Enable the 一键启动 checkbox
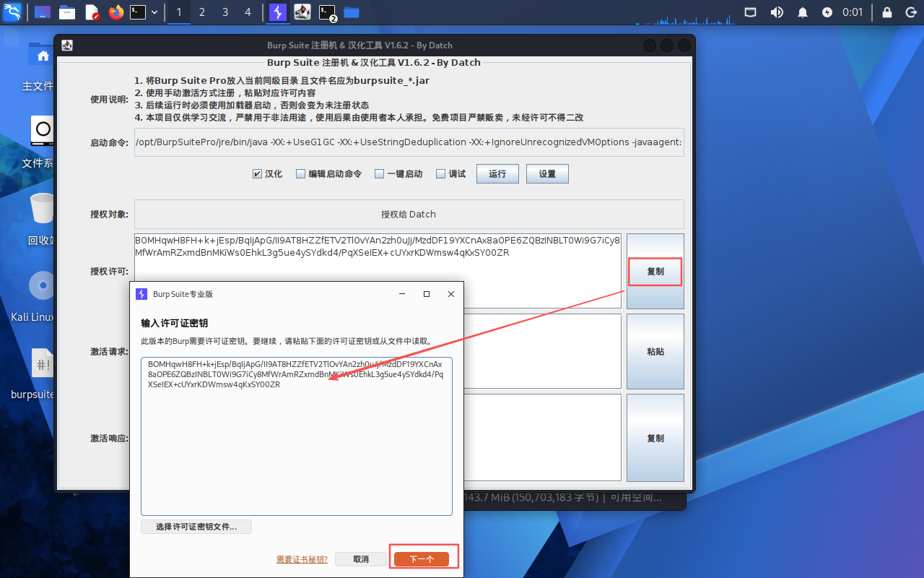 tap(379, 174)
